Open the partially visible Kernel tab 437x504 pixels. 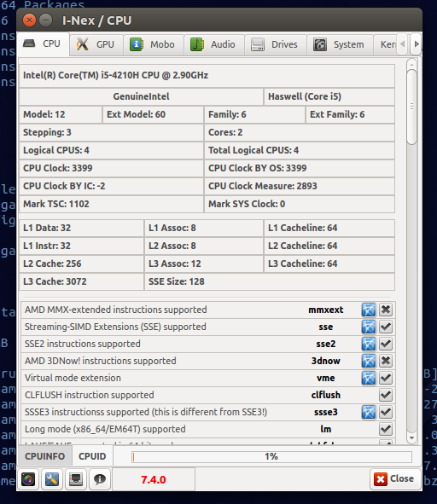386,44
